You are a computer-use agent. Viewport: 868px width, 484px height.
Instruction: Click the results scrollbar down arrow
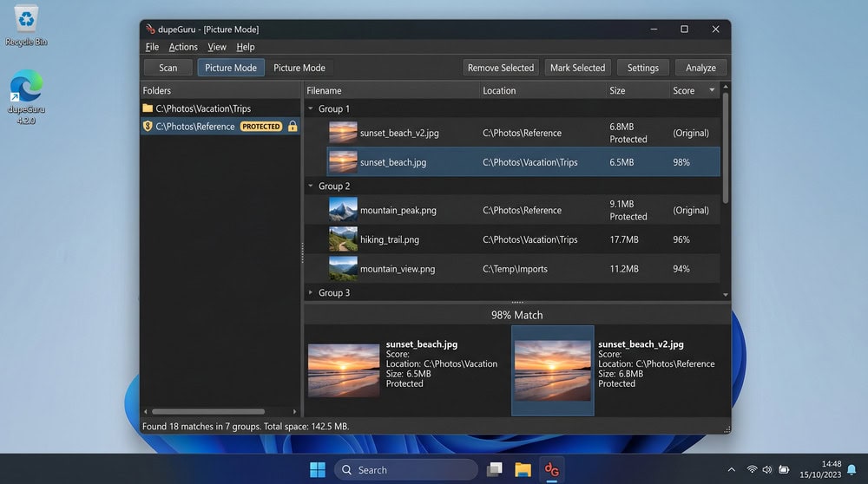click(725, 295)
